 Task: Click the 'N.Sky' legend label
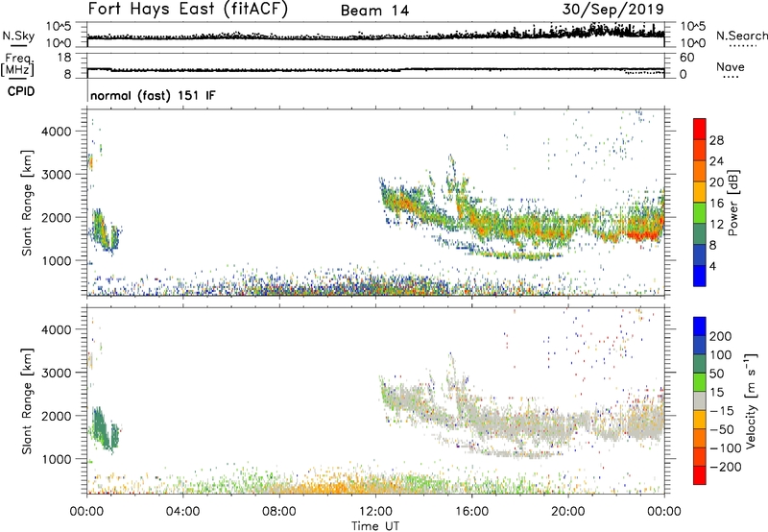coord(18,36)
